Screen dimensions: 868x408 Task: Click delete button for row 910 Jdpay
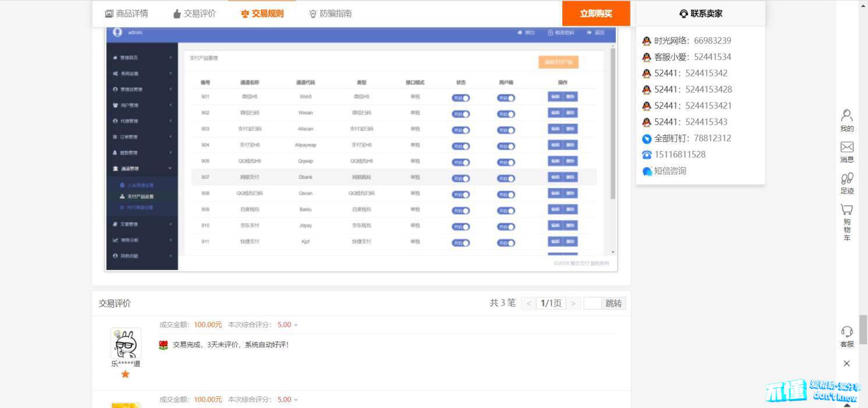click(571, 226)
